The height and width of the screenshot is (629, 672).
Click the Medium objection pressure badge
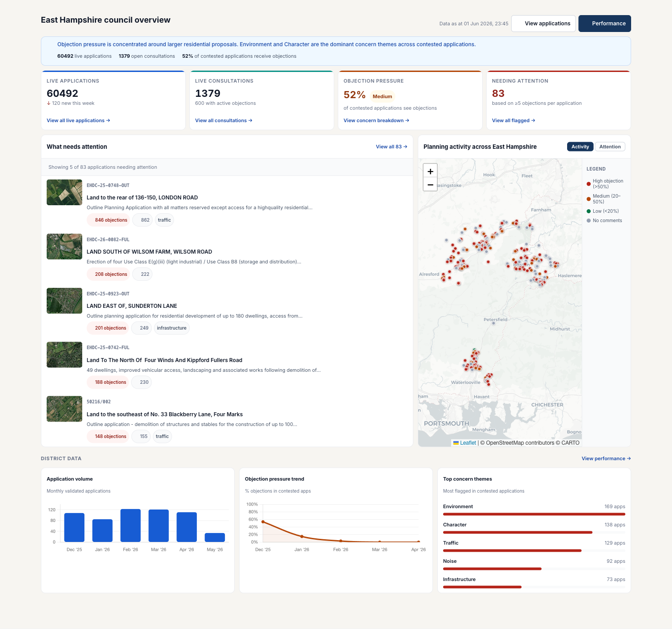coord(382,96)
